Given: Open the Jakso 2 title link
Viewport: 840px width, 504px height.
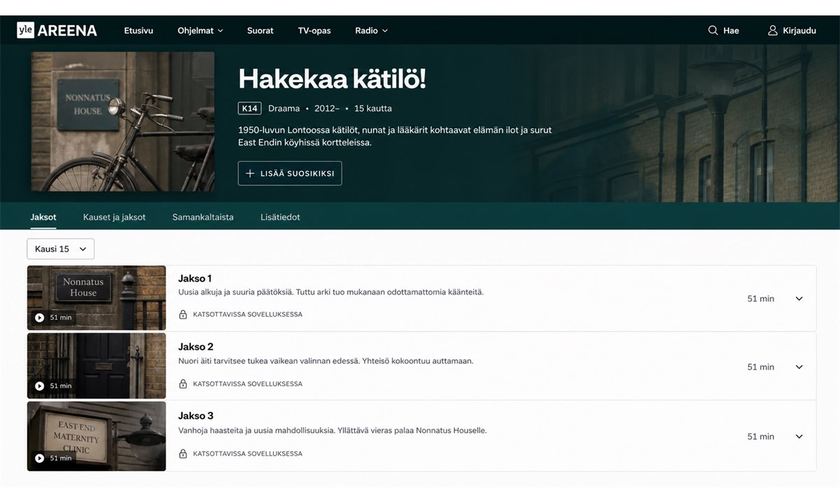Looking at the screenshot, I should pyautogui.click(x=196, y=347).
